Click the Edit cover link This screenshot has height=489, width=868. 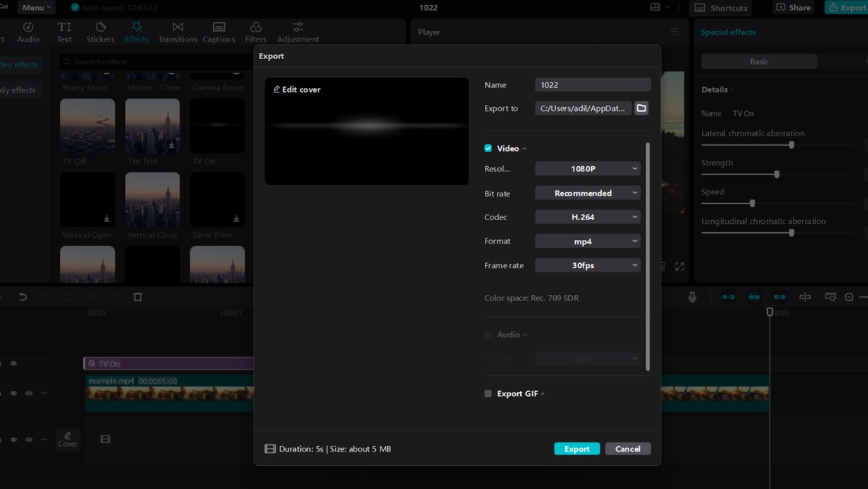(x=296, y=89)
